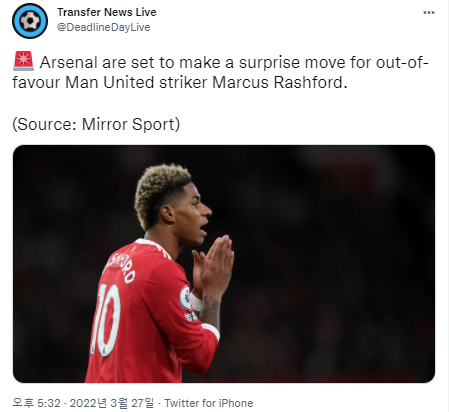This screenshot has height=412, width=449.
Task: Click the 2022년 3월 27일 date
Action: click(x=112, y=403)
